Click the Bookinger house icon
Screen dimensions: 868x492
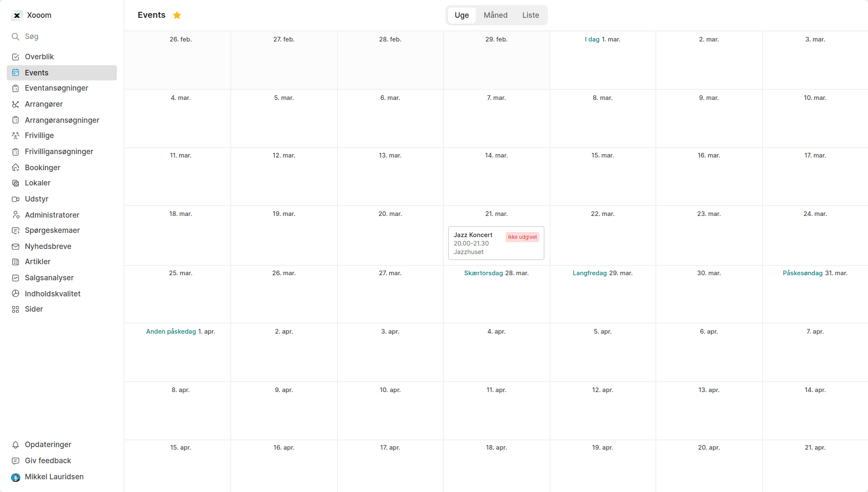point(16,168)
